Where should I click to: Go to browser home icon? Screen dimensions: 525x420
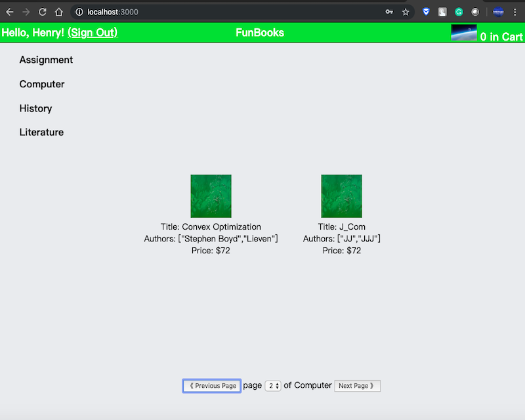(59, 12)
